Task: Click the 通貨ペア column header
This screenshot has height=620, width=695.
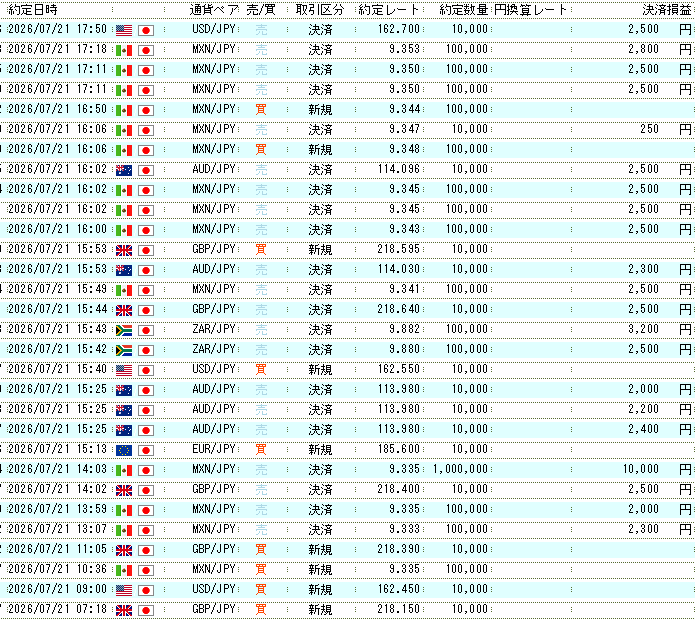Action: tap(214, 10)
